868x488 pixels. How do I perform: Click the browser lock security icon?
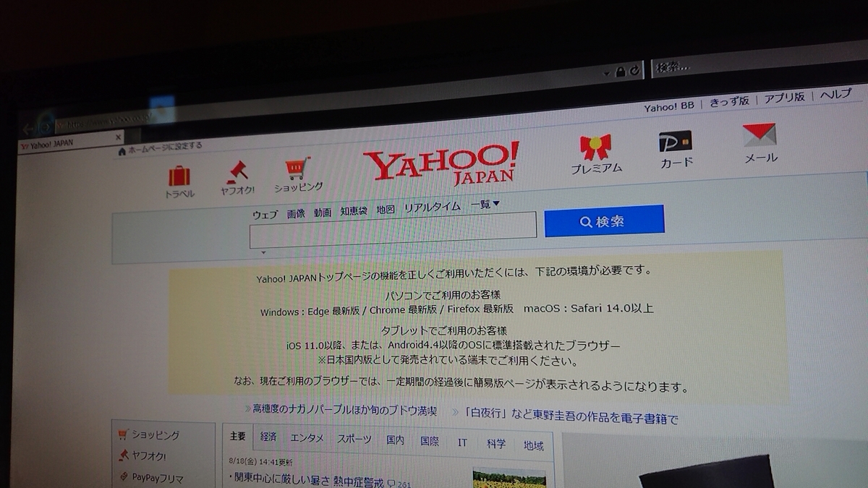[620, 72]
